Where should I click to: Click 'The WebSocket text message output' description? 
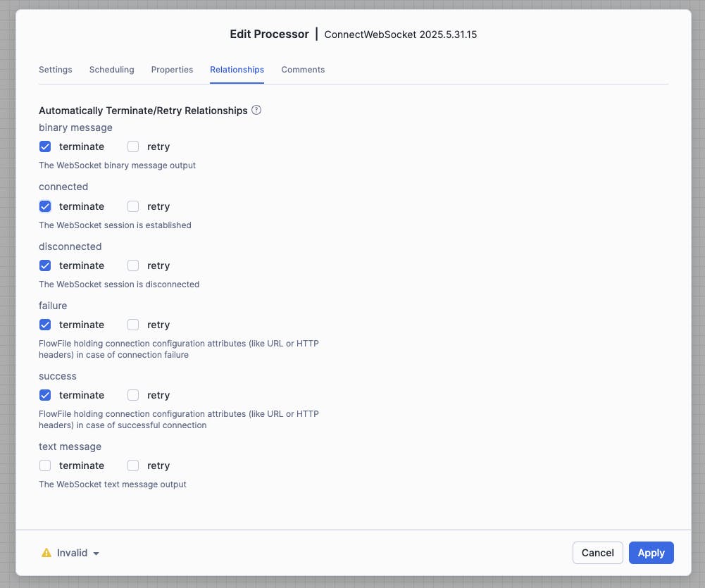tap(113, 484)
